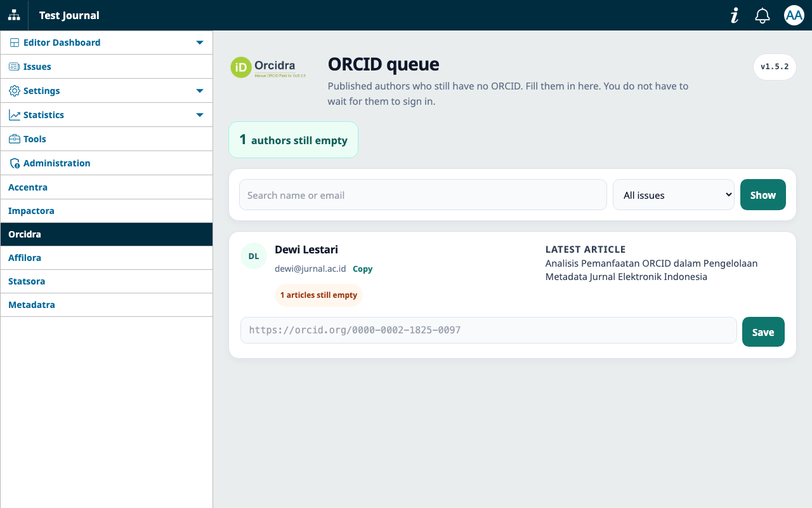Click the Dewi Lestari author name
Viewport: 812px width, 508px height.
306,250
